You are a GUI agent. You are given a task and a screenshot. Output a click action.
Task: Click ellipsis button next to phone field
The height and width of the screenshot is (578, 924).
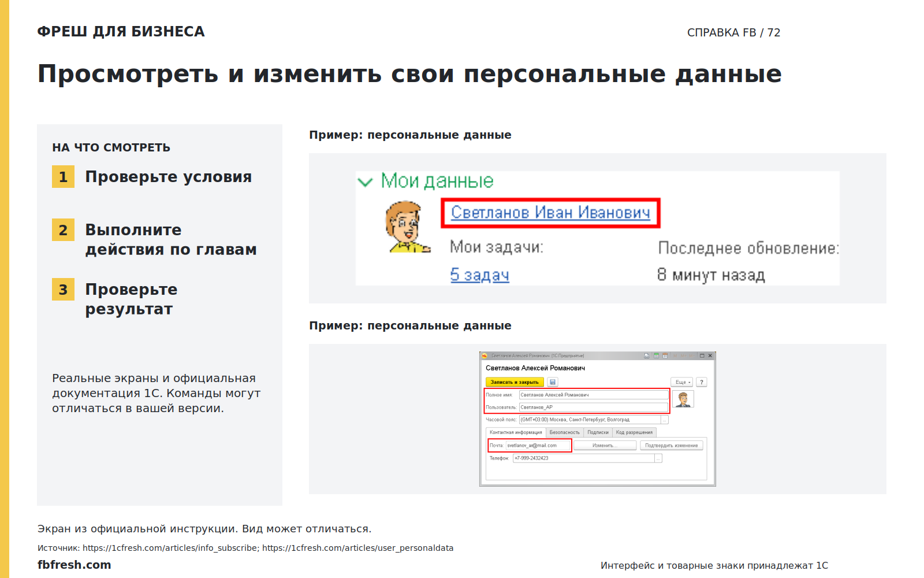point(658,458)
